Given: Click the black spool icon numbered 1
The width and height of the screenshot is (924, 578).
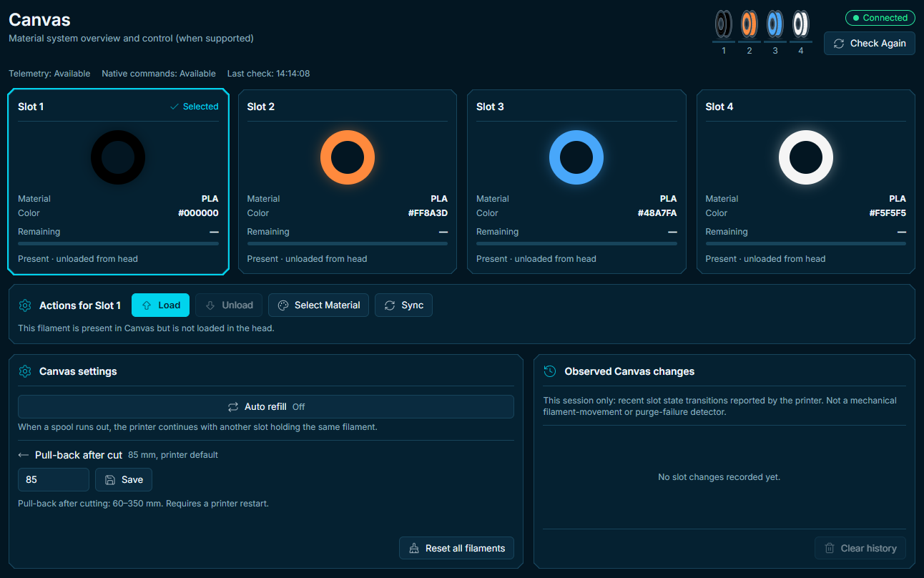Looking at the screenshot, I should click(x=724, y=24).
